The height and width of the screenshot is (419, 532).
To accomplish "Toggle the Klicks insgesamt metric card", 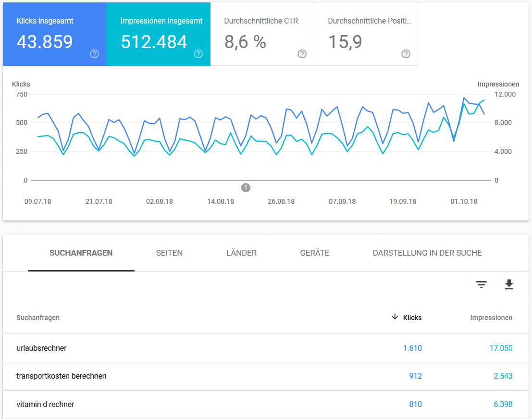I will pyautogui.click(x=54, y=34).
